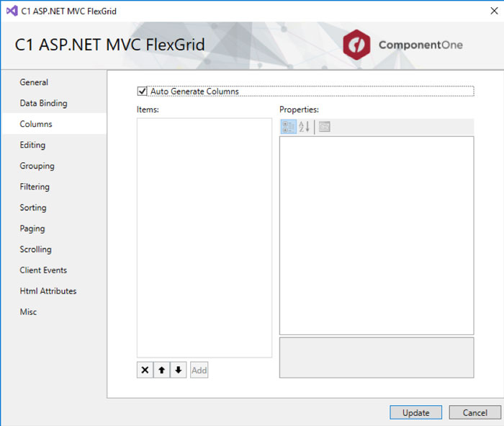Go to the Paging tab

(x=54, y=228)
